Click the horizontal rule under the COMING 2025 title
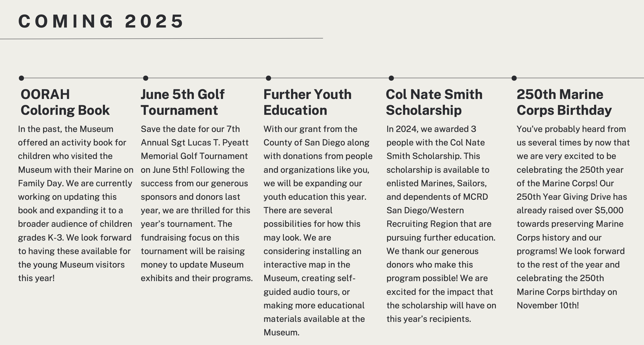 coord(161,39)
